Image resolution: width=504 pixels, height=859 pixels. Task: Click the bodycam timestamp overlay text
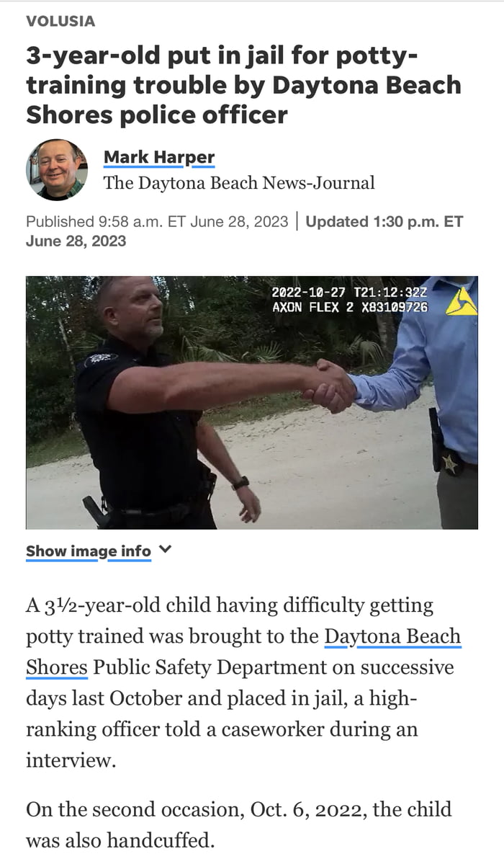point(349,293)
